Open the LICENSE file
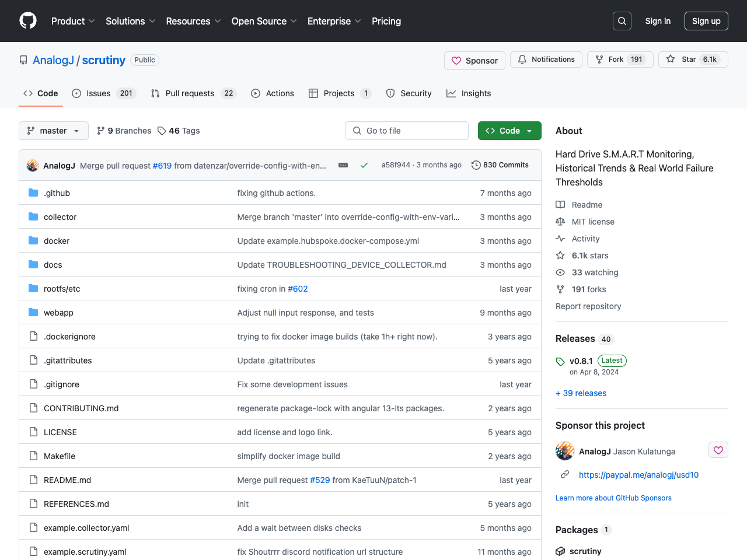The image size is (747, 560). [x=60, y=432]
